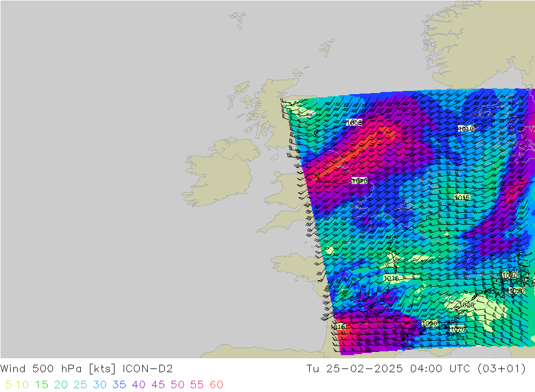
Task: Click the '10' knots legend value
Action: [22, 385]
